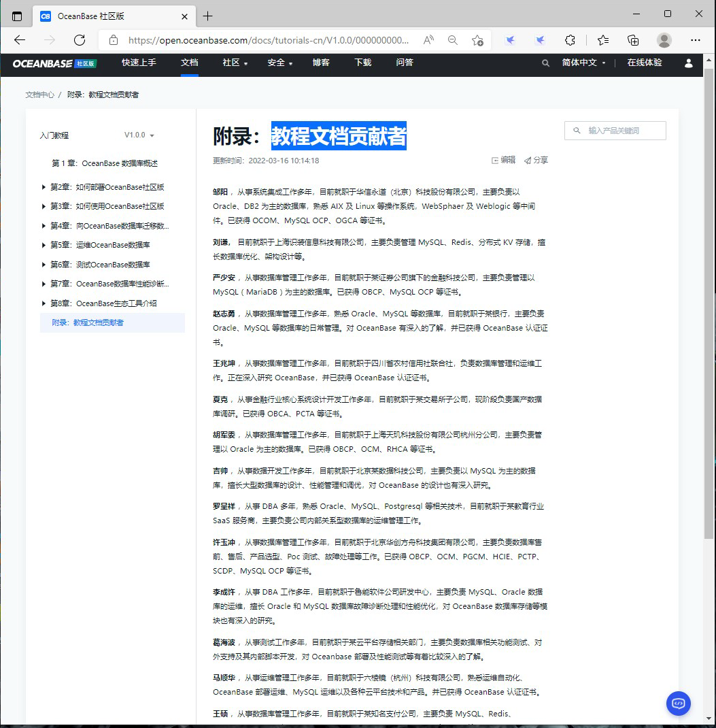This screenshot has width=716, height=728.
Task: Open the Collections icon
Action: [633, 40]
